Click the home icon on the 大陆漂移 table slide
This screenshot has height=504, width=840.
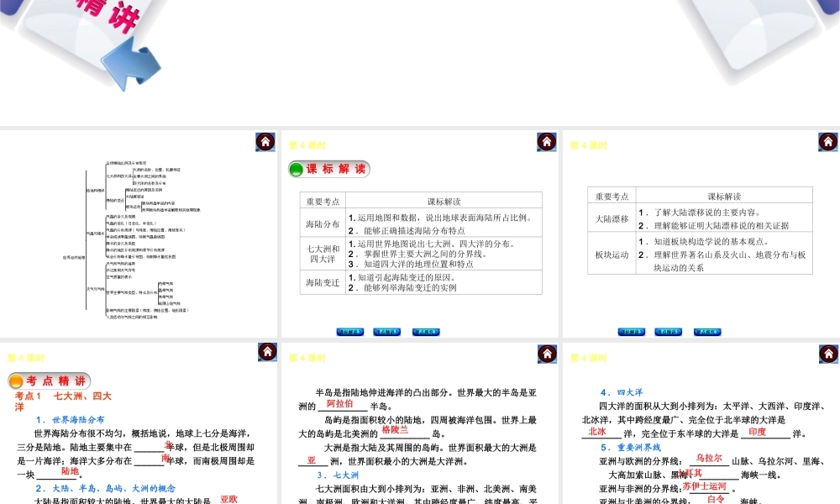pos(828,142)
